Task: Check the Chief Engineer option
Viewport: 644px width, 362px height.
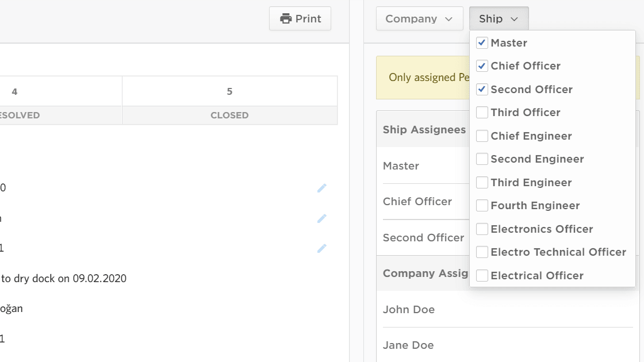Action: pyautogui.click(x=482, y=136)
